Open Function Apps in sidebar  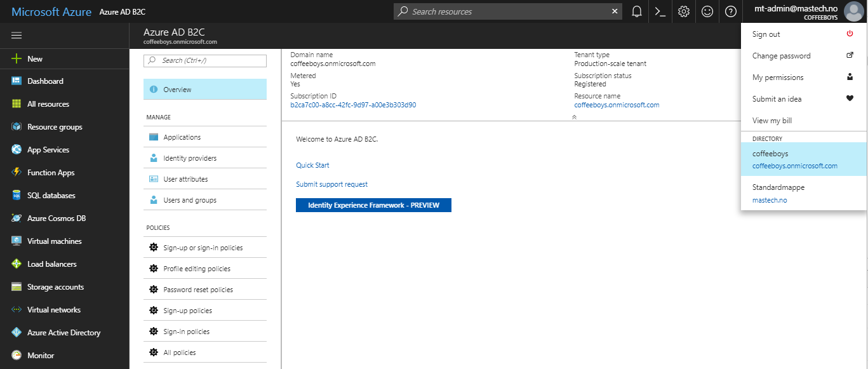coord(51,173)
